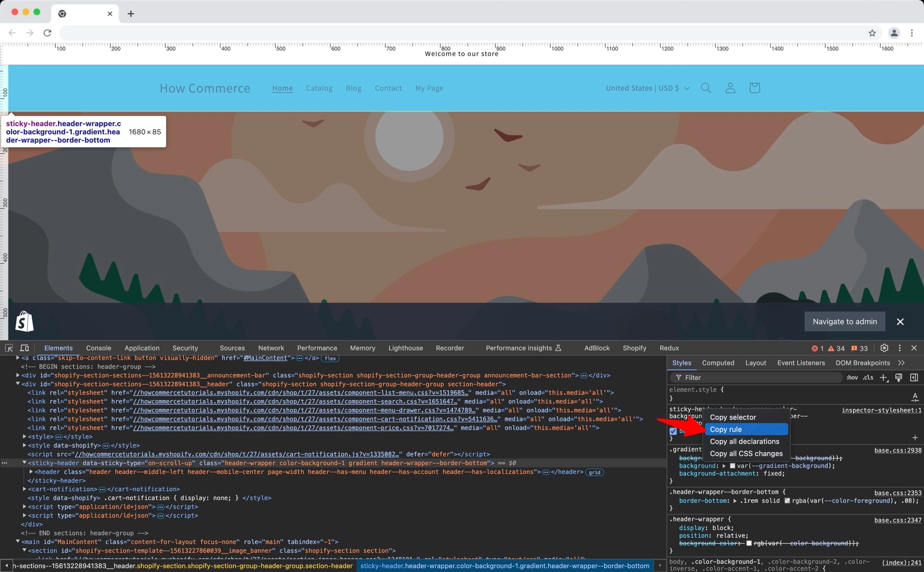Open the Chrome three-dot menu

[912, 33]
